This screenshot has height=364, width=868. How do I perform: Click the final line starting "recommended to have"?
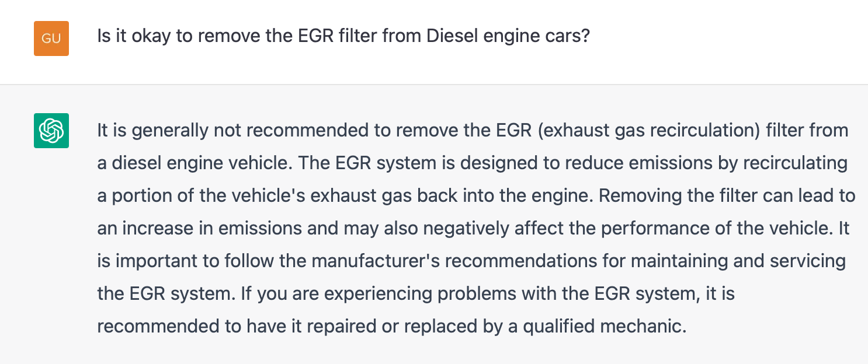(x=391, y=326)
